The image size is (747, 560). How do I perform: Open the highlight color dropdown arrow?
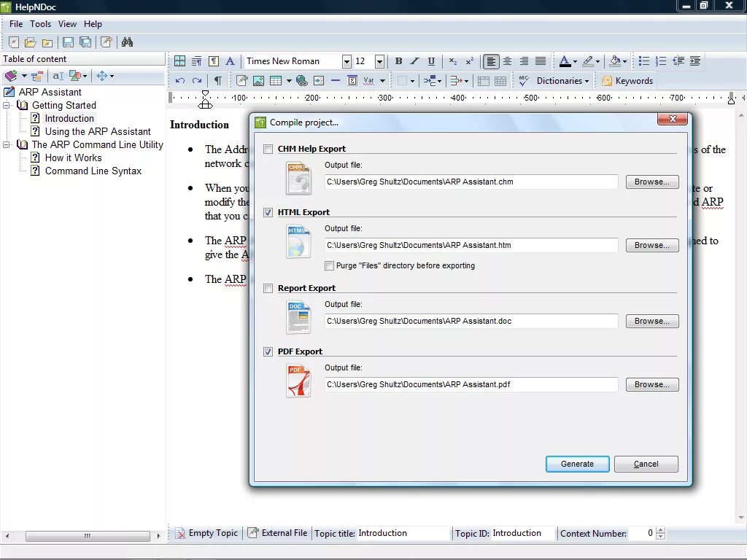[597, 61]
